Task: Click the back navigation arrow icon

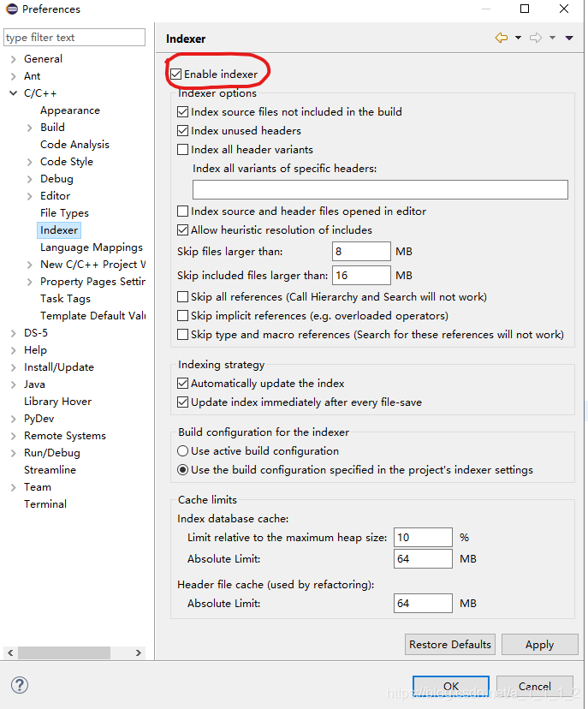Action: point(502,38)
